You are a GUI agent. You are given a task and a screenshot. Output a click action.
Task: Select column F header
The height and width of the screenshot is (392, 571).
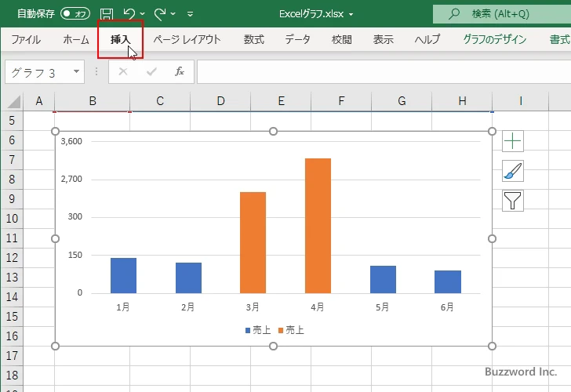341,101
